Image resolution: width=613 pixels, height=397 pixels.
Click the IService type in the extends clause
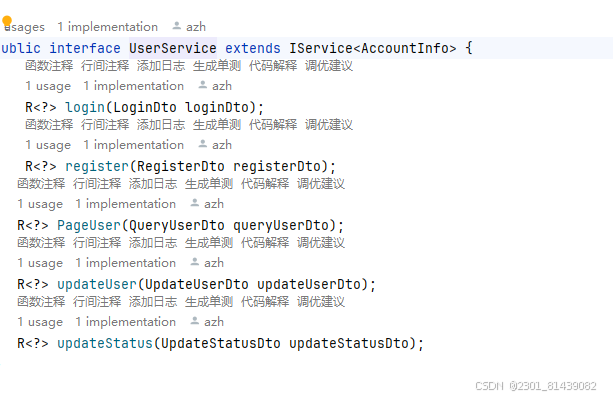tap(321, 48)
